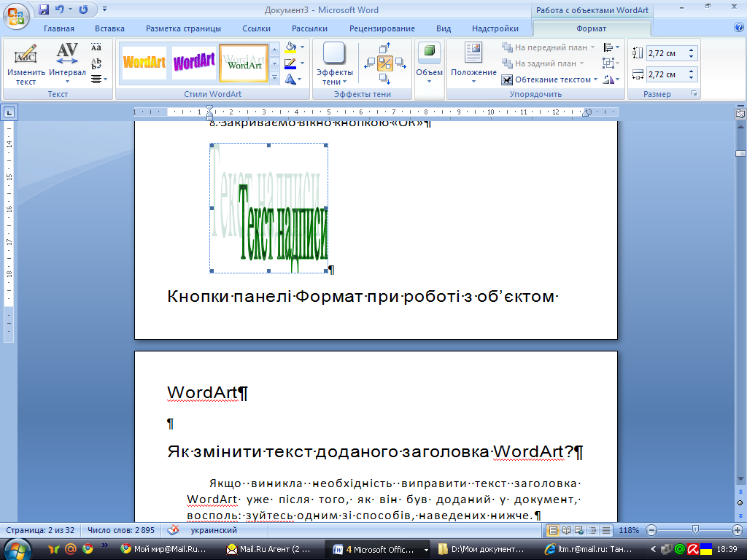This screenshot has width=747, height=560.
Task: Open the Размер dialog launcher
Action: click(x=694, y=94)
